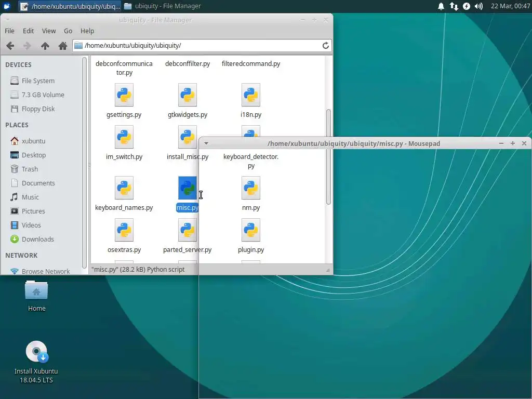Open home folder via the house toolbar icon
The image size is (532, 399).
click(62, 46)
